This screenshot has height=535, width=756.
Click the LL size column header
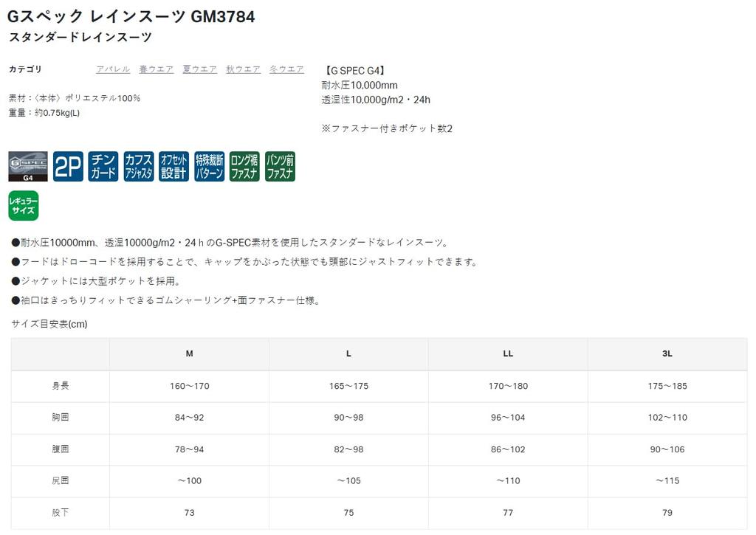pyautogui.click(x=507, y=353)
